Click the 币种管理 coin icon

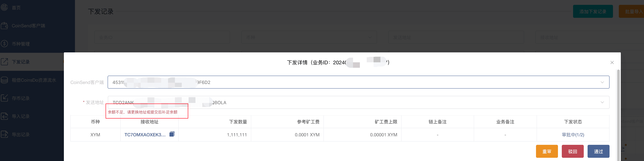4,44
